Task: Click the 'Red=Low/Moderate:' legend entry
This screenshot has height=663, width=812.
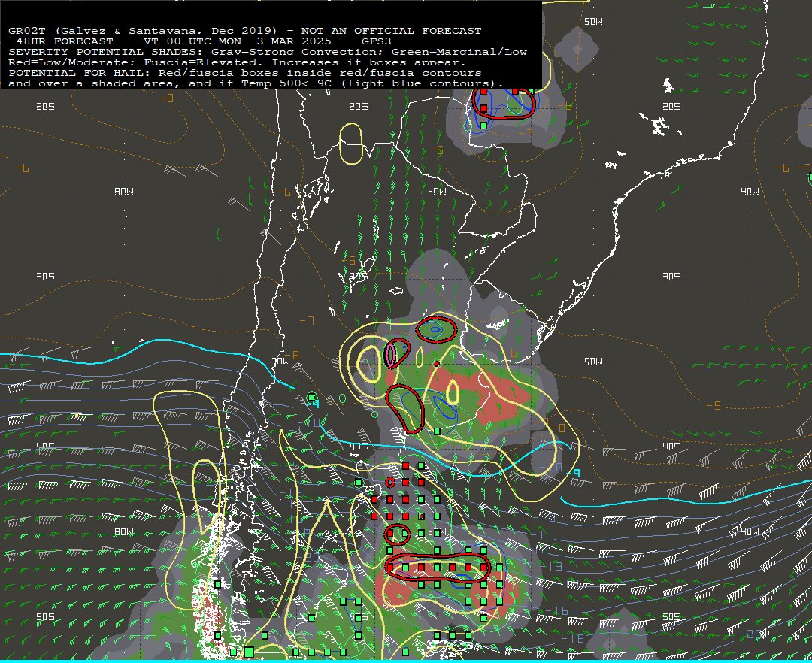Action: point(72,62)
